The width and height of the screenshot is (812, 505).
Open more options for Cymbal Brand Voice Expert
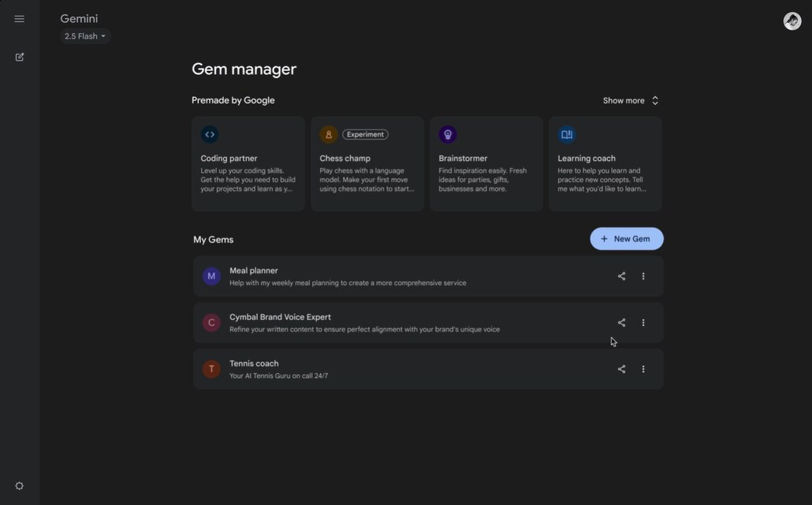click(643, 323)
